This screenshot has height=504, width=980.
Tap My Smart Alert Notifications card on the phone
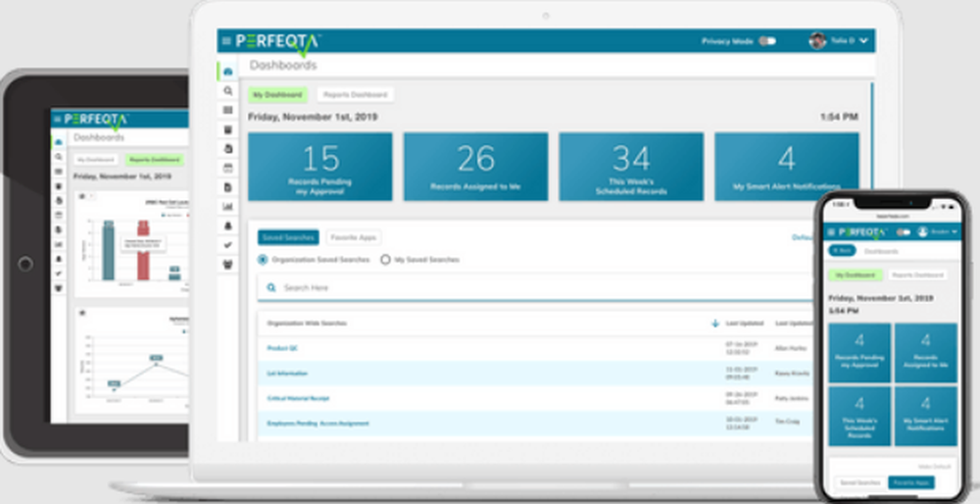926,416
